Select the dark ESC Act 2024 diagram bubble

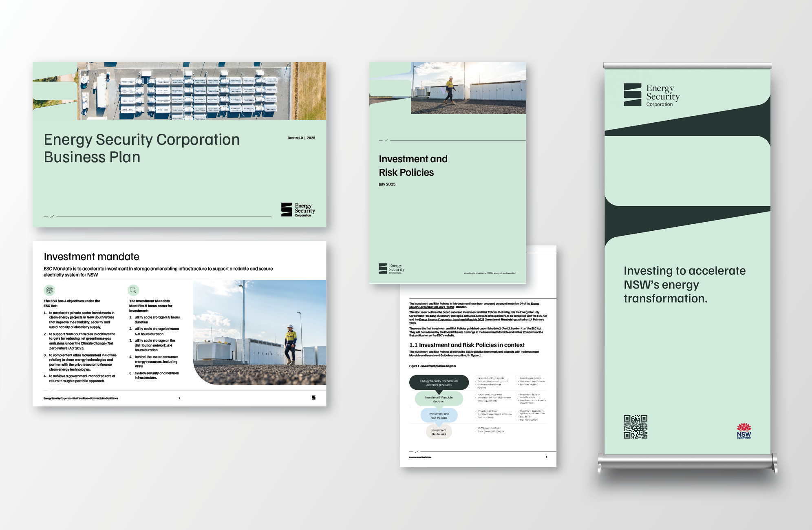439,382
